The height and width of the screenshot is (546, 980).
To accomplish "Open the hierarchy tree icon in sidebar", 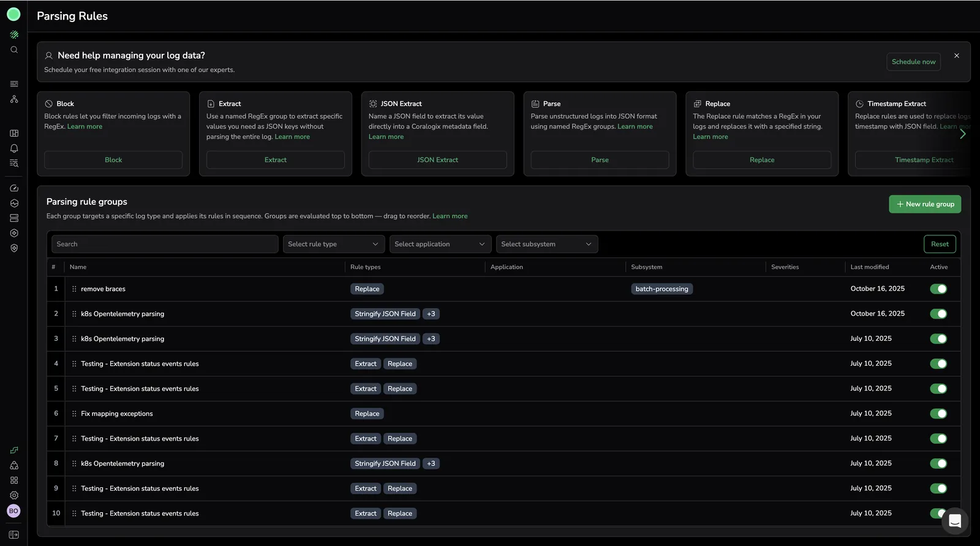I will [14, 99].
